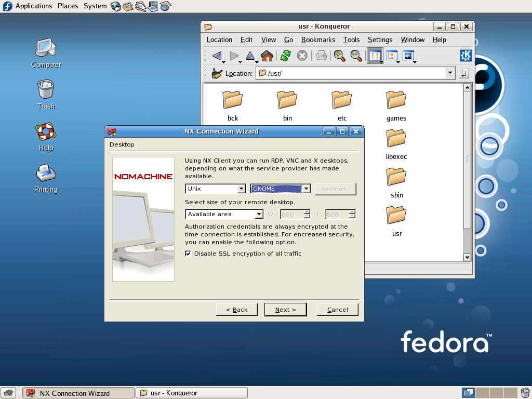Open the Edit menu in Konqueror
This screenshot has width=532, height=399.
tap(246, 39)
